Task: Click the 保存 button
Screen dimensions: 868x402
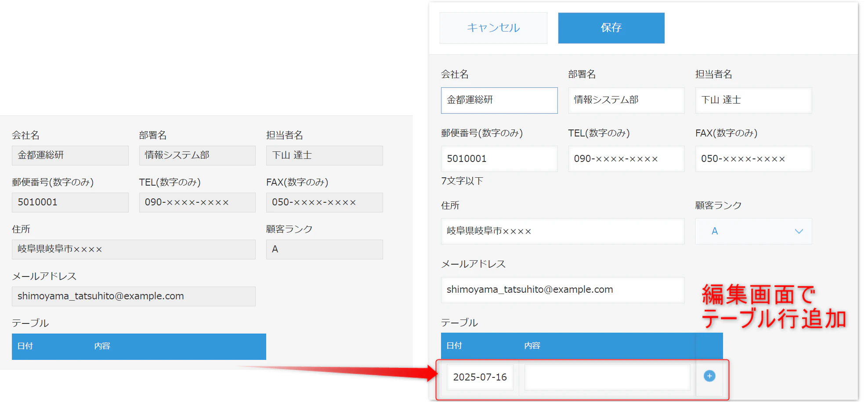Action: coord(611,28)
